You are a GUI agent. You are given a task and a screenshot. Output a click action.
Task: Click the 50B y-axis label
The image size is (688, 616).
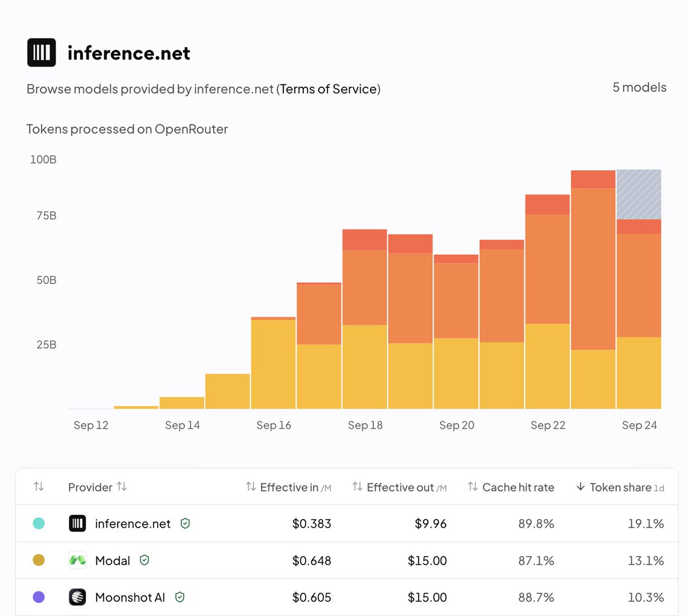(x=46, y=280)
